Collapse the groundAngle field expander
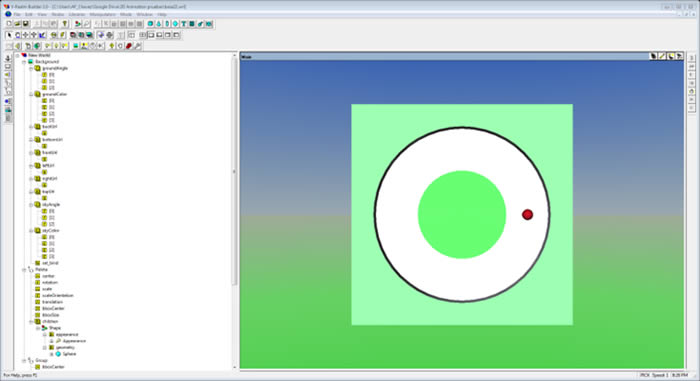700x381 pixels. tap(31, 68)
